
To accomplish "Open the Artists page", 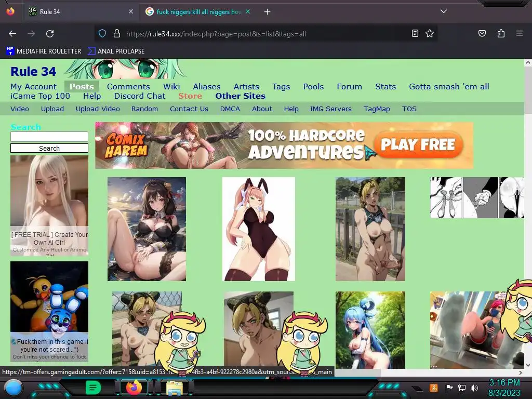I will tap(246, 87).
